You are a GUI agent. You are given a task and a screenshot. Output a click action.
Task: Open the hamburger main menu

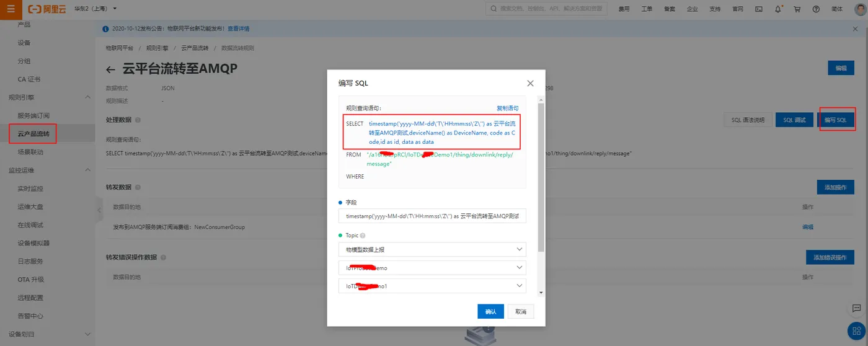[x=11, y=9]
